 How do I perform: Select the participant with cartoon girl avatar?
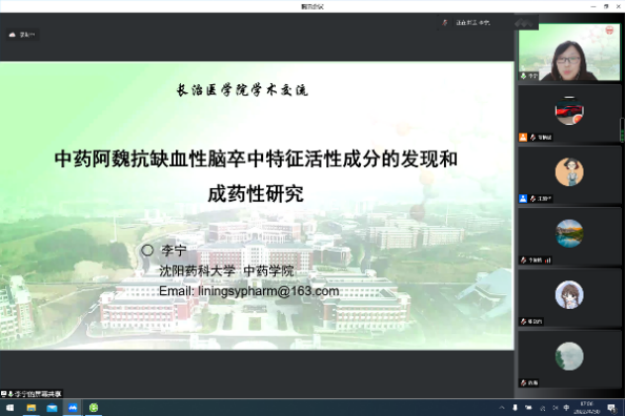pyautogui.click(x=569, y=173)
